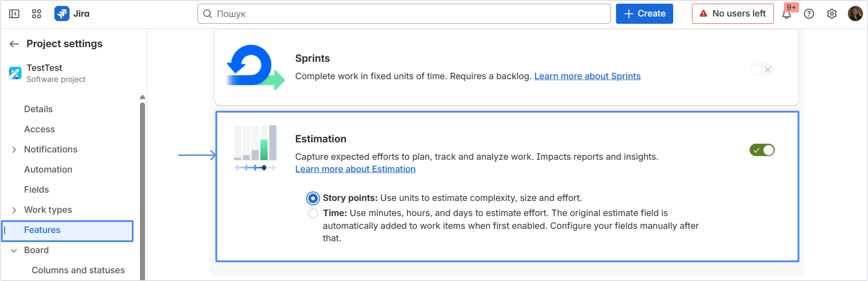Open the settings gear icon
Image resolution: width=868 pixels, height=281 pixels.
[832, 14]
